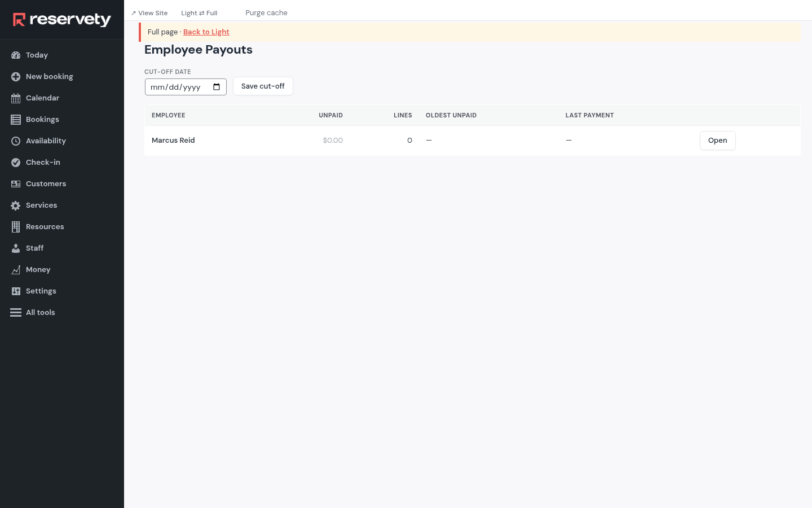
Task: Select the Bookings list icon
Action: [x=16, y=120]
